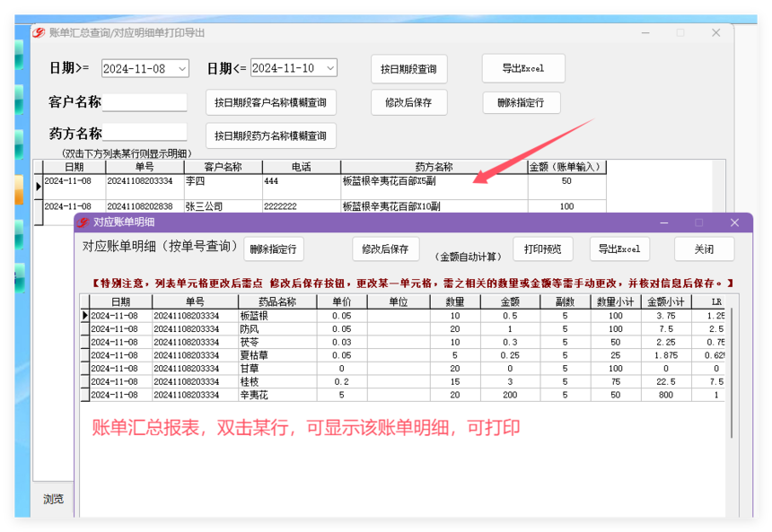The image size is (772, 532).
Task: Click 修改后保存 in the main summary window
Action: click(408, 102)
